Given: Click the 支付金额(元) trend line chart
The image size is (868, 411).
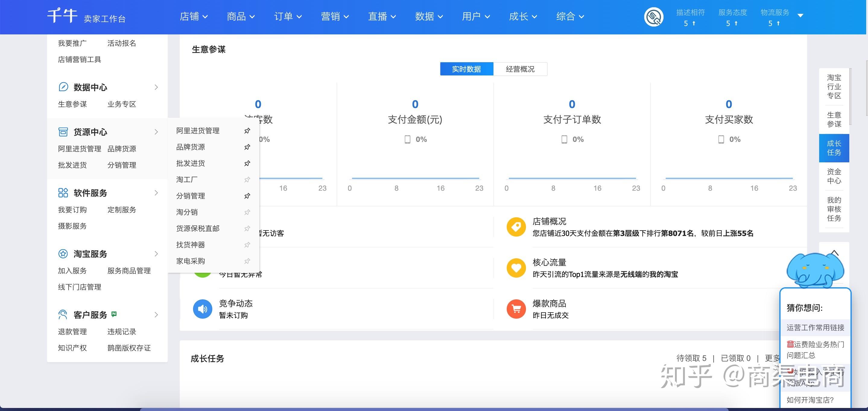Looking at the screenshot, I should [416, 178].
